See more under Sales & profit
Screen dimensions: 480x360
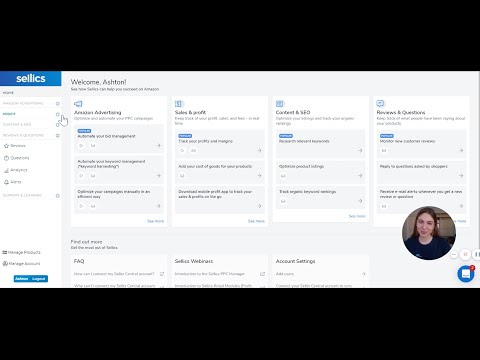[x=256, y=221]
